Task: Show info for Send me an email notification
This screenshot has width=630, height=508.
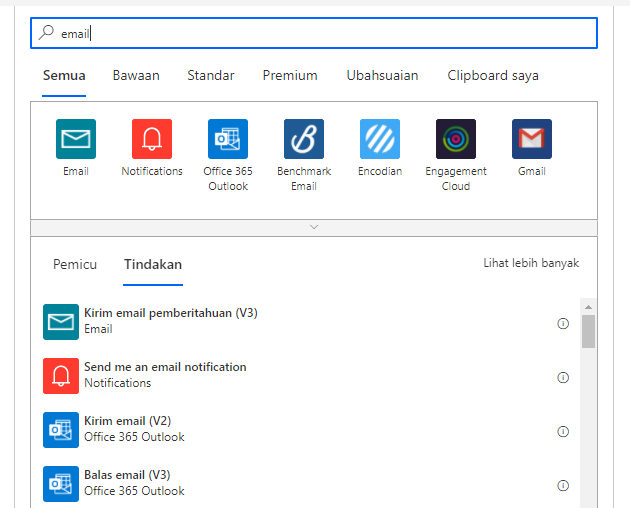Action: click(x=563, y=377)
